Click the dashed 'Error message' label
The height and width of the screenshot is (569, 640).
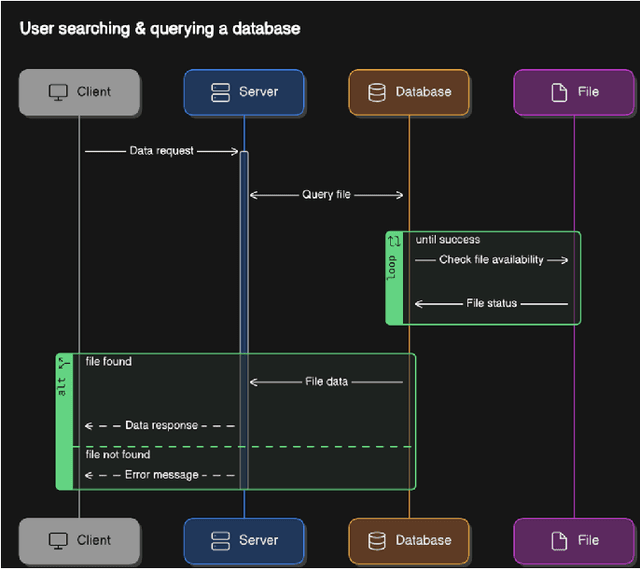tap(161, 475)
